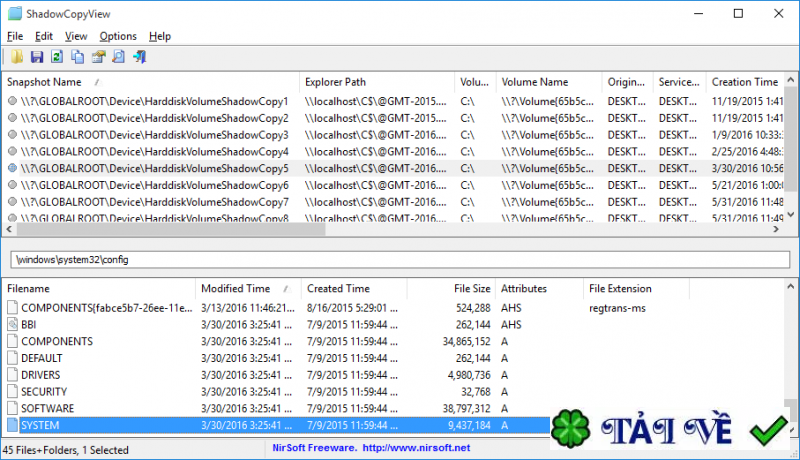The width and height of the screenshot is (800, 460).
Task: Click the snapshot list scroll-up arrow
Action: pos(791,80)
